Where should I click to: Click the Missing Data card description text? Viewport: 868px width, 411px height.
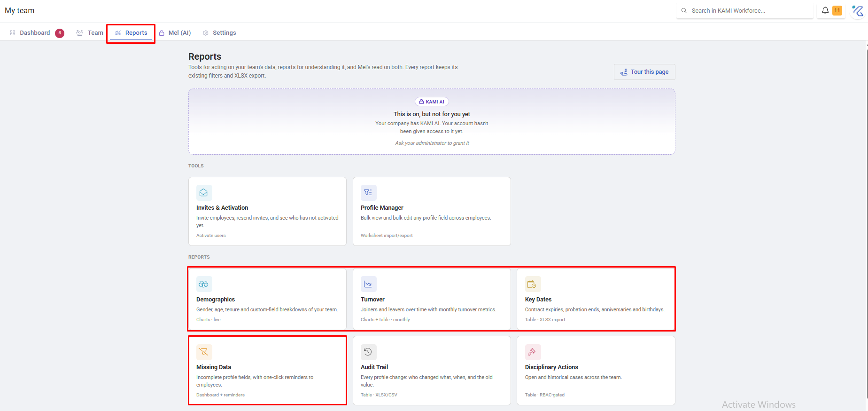tap(255, 381)
